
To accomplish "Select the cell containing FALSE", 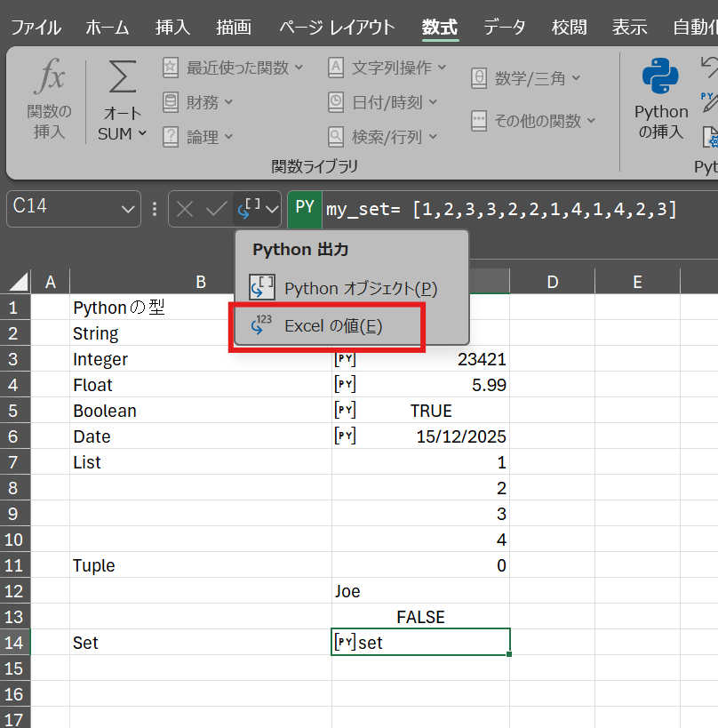I will 420,617.
